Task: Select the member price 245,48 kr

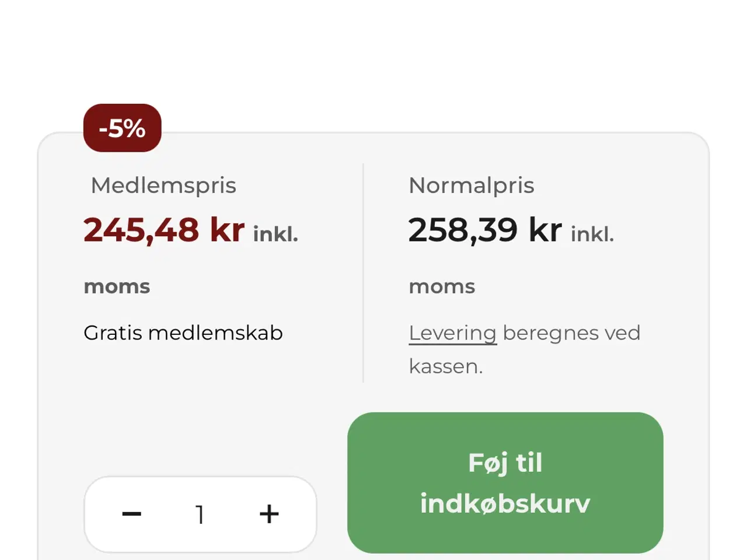Action: pyautogui.click(x=163, y=229)
